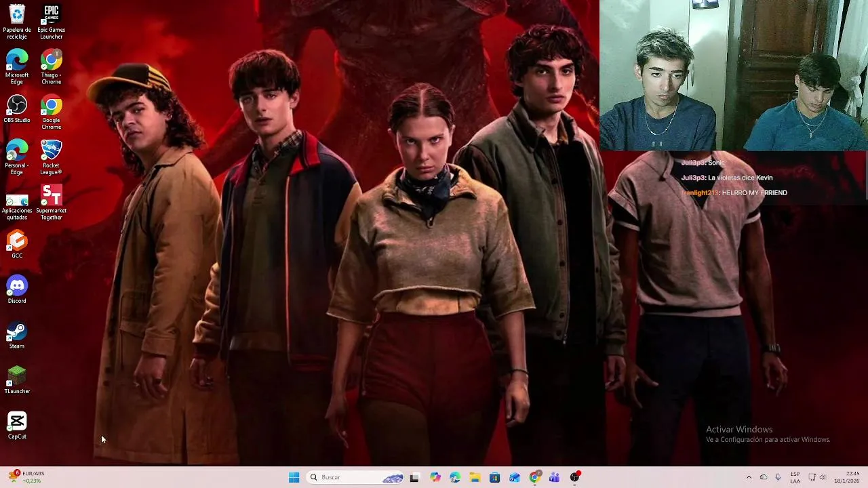Open File Explorer from the taskbar
868x488 pixels.
[x=475, y=477]
